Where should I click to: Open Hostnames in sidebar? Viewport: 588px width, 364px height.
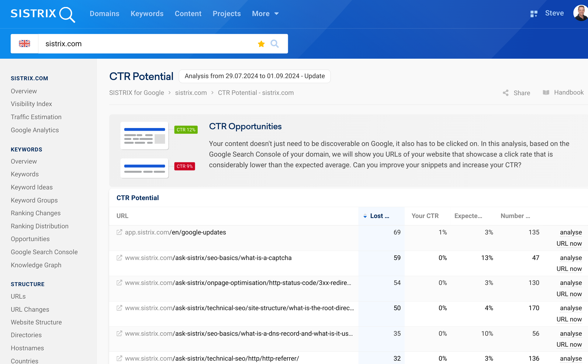pyautogui.click(x=27, y=348)
